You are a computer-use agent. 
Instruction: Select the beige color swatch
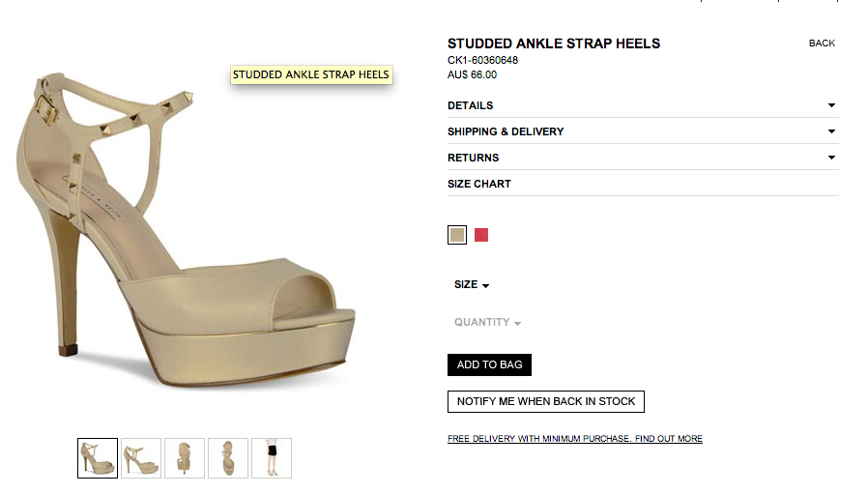(457, 235)
